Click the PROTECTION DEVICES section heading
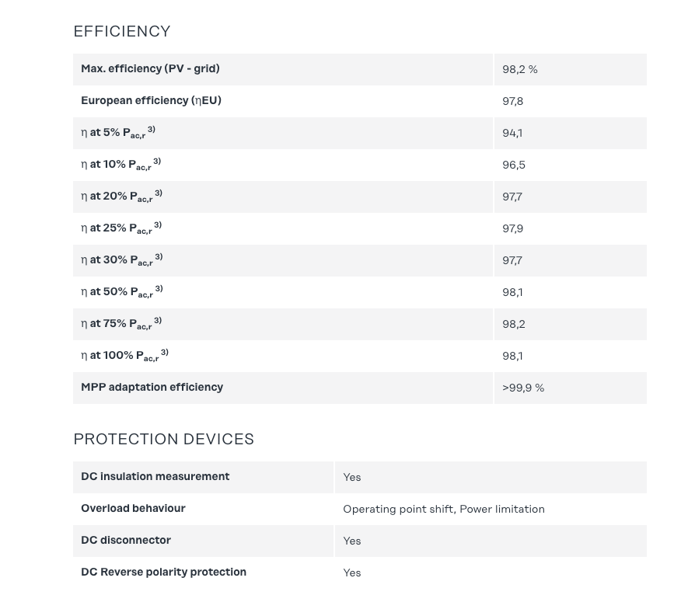Image resolution: width=674 pixels, height=616 pixels. pos(163,440)
